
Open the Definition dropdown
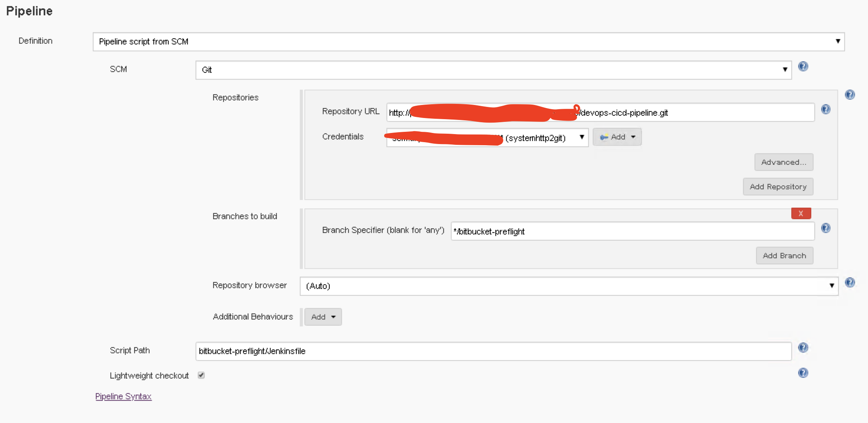pos(469,42)
